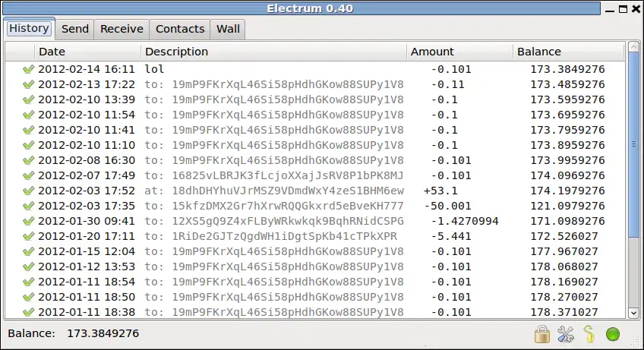644x350 pixels.
Task: Sort transactions by Amount column header
Action: [x=458, y=52]
